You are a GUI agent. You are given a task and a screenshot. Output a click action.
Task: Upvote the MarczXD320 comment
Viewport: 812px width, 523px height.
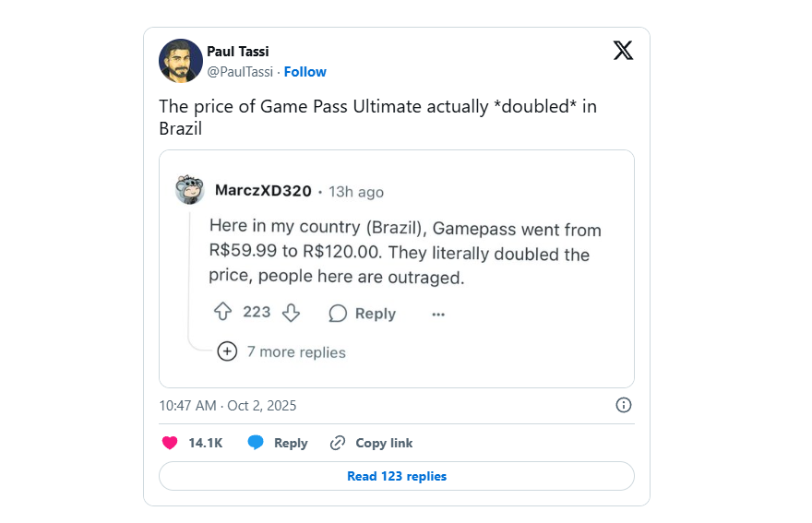222,313
